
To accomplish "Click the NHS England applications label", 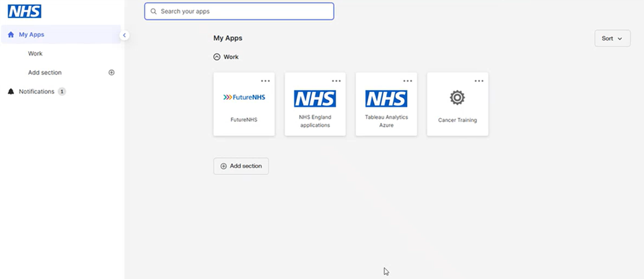I will coord(315,121).
